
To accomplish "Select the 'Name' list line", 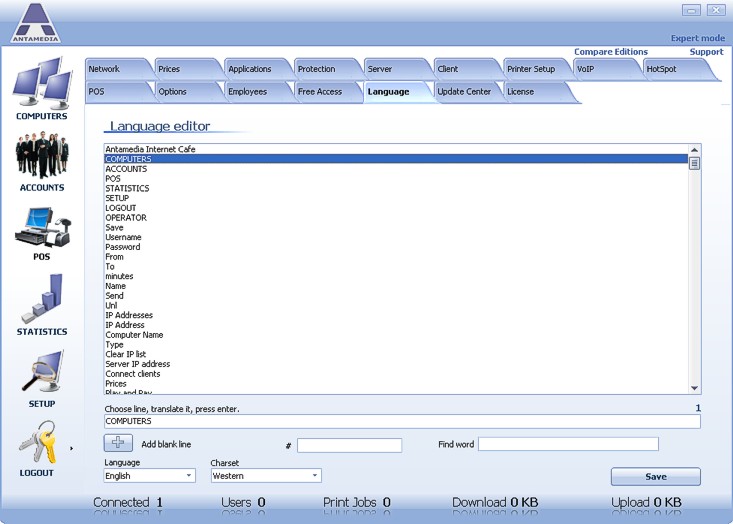I will click(x=396, y=286).
